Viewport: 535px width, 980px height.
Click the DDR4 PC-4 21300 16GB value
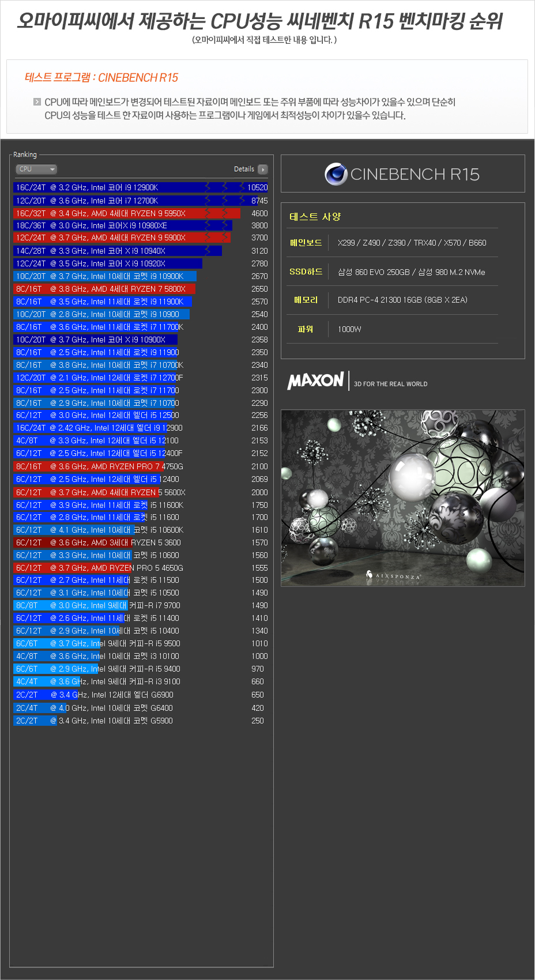coord(402,300)
